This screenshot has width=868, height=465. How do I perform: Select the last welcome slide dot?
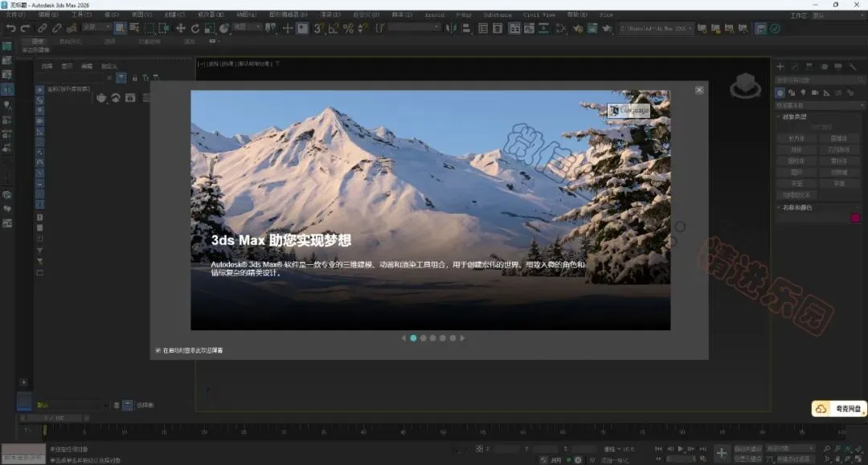452,338
